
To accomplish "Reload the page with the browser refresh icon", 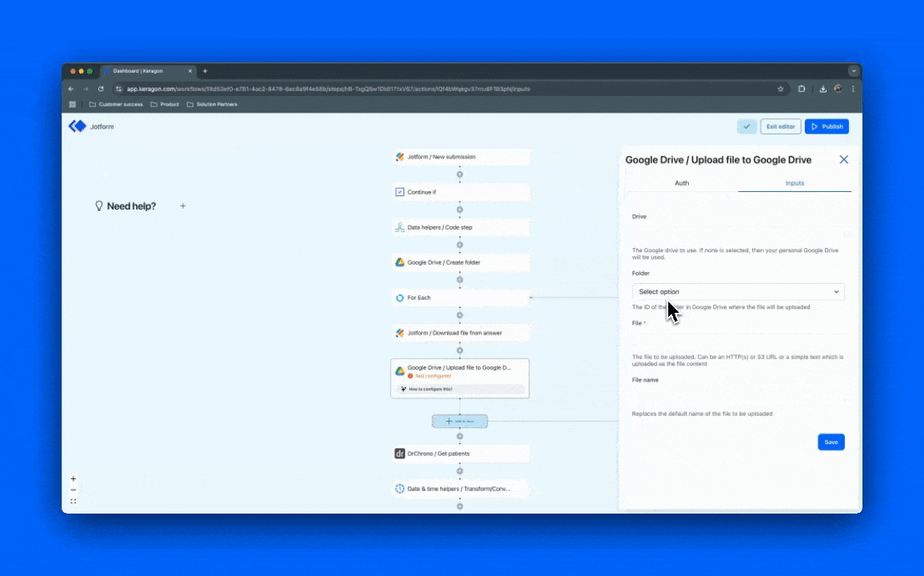I will [x=101, y=89].
